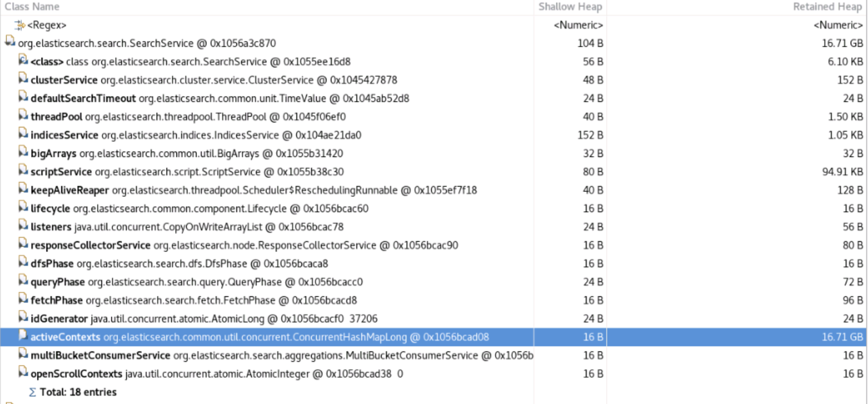Select the queryPhase QueryPhase row
Viewport: 868px width, 404px height.
[434, 282]
